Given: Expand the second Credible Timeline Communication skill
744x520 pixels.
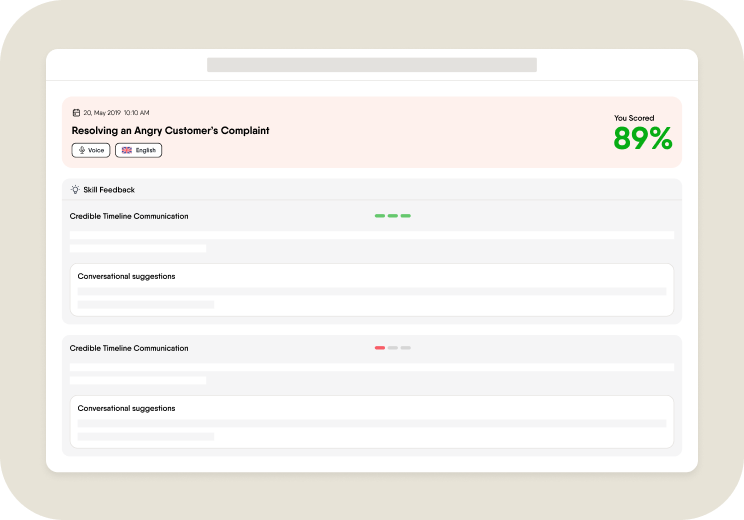Looking at the screenshot, I should point(129,348).
